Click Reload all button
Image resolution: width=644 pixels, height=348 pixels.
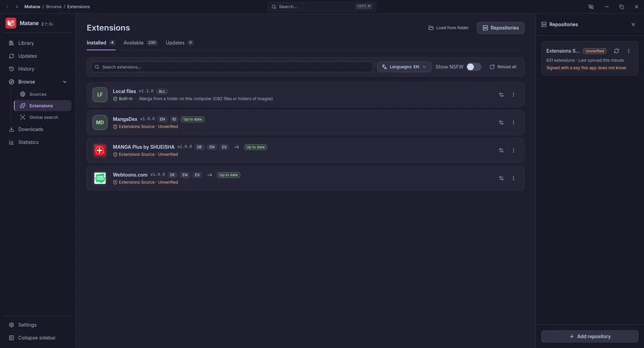pyautogui.click(x=503, y=67)
